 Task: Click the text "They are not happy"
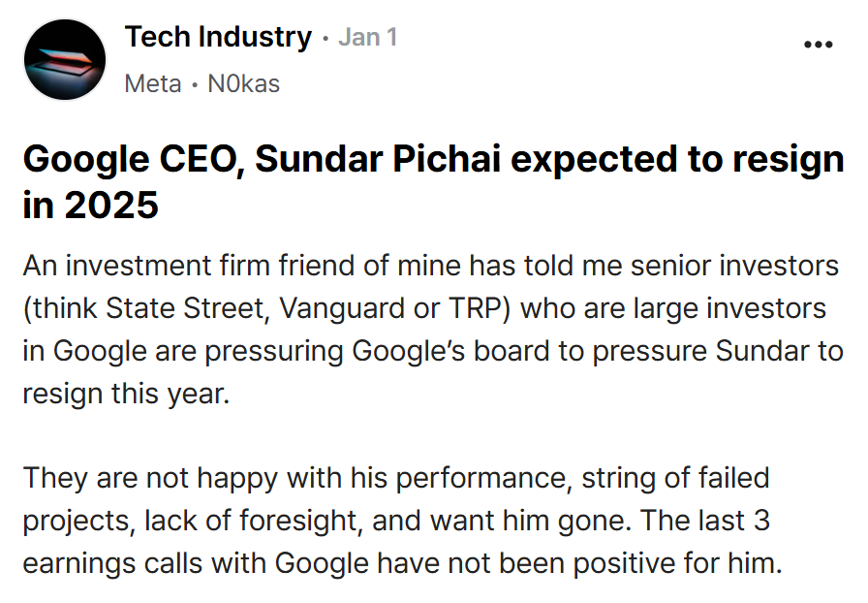pos(150,478)
